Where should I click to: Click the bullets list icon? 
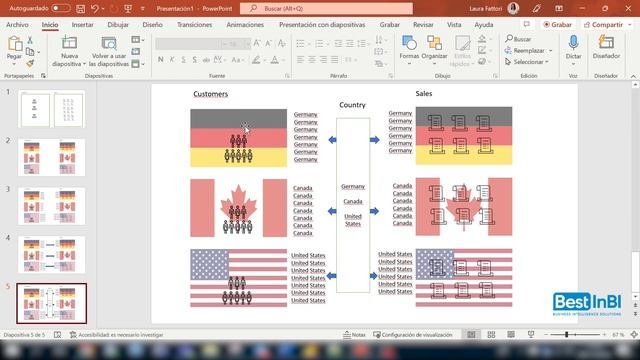coord(300,44)
